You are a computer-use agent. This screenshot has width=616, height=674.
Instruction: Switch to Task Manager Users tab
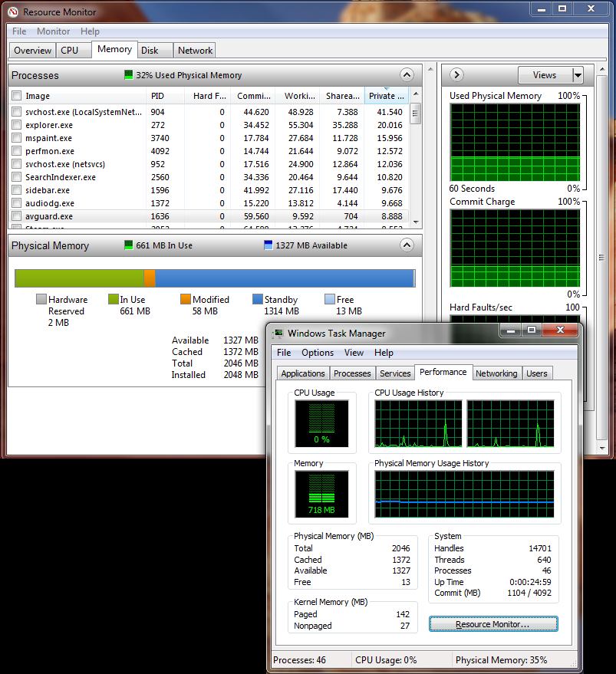[x=537, y=373]
